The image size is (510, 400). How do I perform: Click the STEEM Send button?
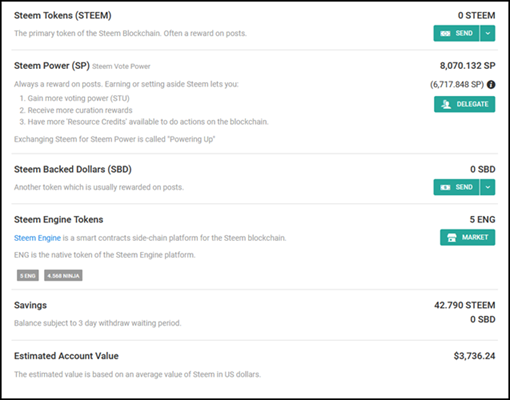(456, 33)
